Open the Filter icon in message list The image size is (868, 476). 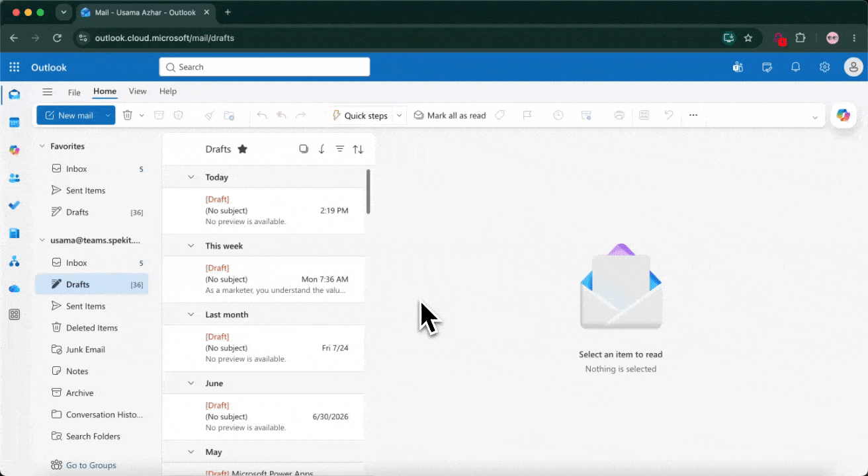[340, 149]
